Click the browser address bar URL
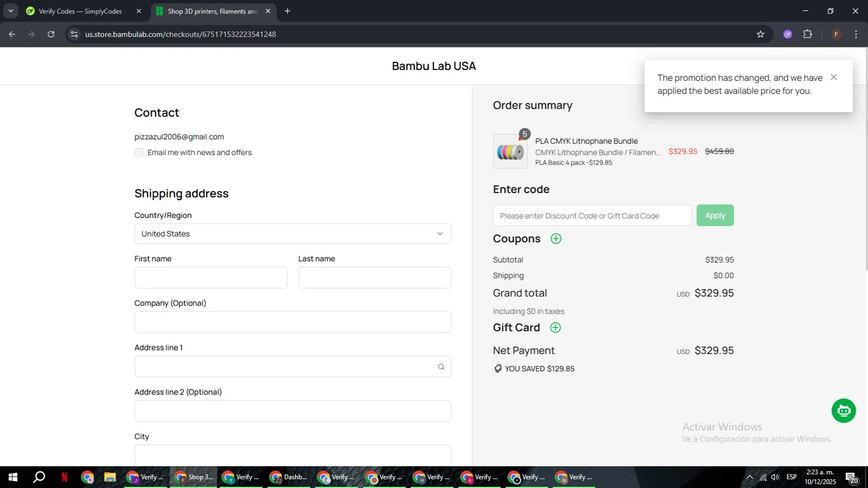The width and height of the screenshot is (868, 488). [181, 34]
